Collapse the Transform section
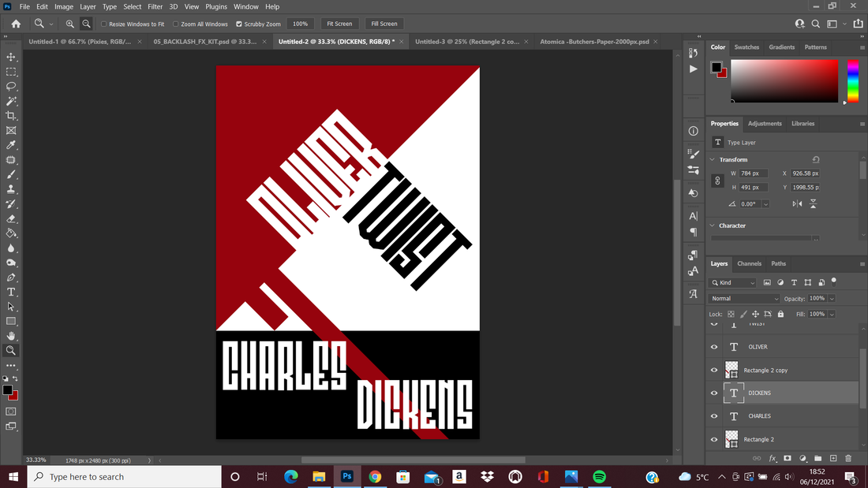The height and width of the screenshot is (488, 868). click(x=713, y=159)
